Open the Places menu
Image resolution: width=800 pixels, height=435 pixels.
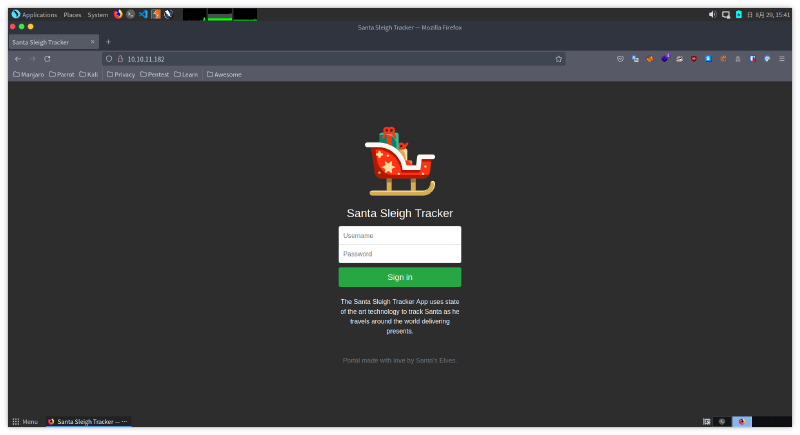pos(72,15)
